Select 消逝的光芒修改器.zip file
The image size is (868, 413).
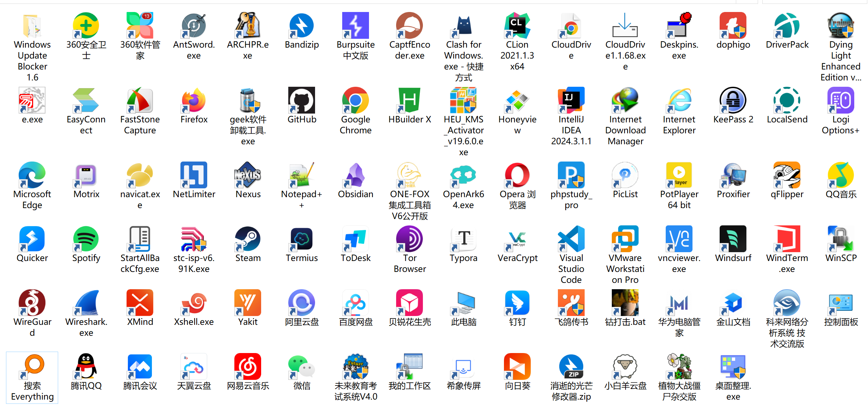pyautogui.click(x=571, y=366)
